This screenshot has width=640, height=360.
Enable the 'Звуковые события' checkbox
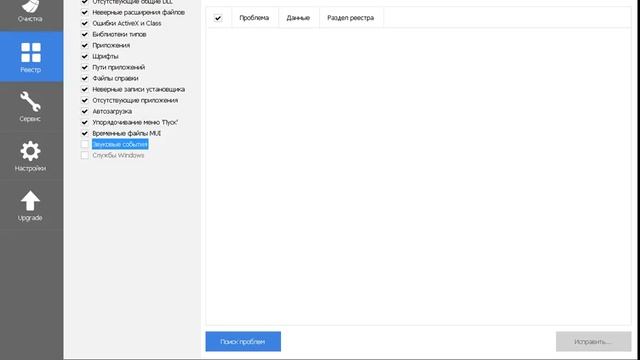click(x=84, y=144)
